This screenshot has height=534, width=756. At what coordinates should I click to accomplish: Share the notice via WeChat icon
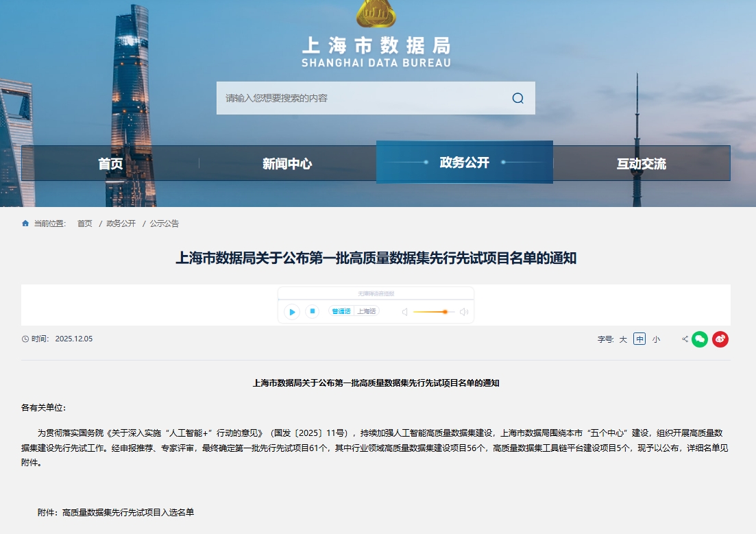(699, 339)
